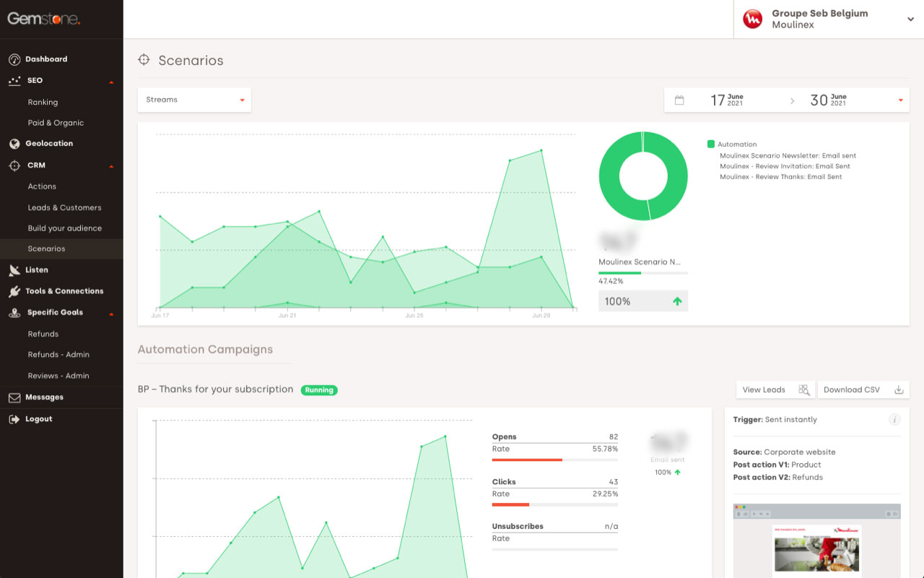Select Scenarios in the sidebar
Image resolution: width=924 pixels, height=578 pixels.
coord(61,249)
